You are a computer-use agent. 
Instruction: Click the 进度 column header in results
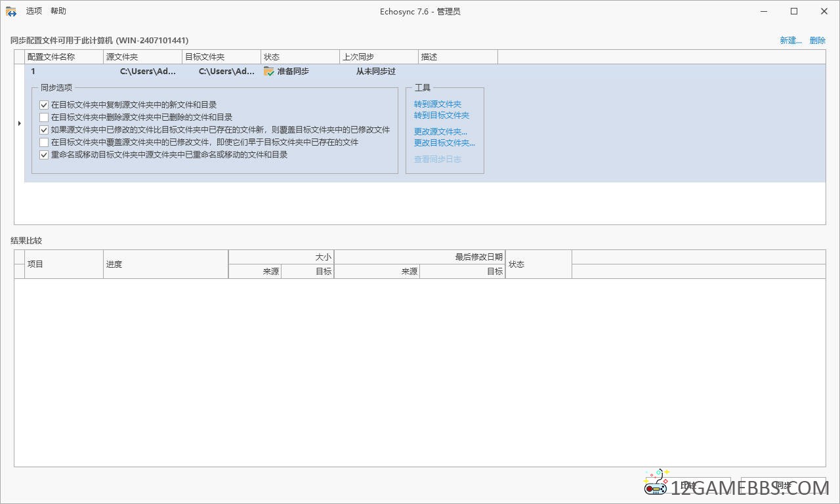[165, 264]
